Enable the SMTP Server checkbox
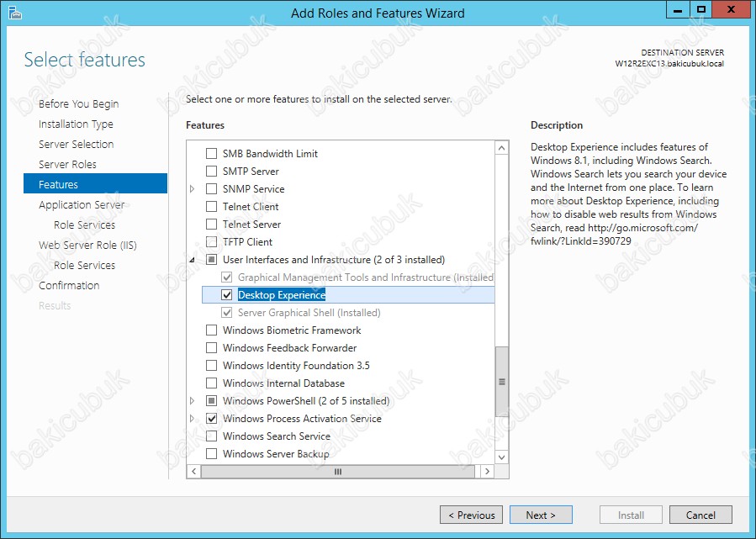 pos(211,172)
